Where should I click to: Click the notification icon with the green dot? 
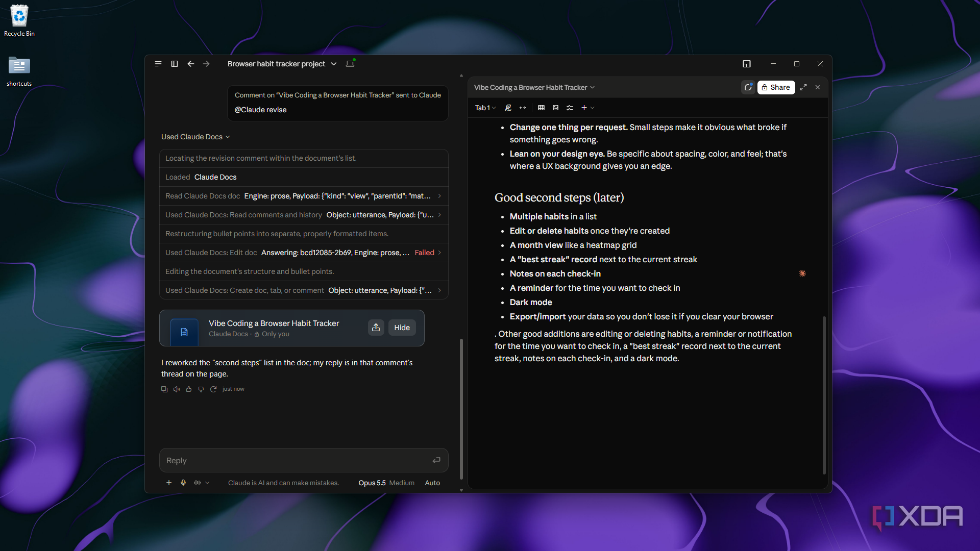click(x=350, y=63)
